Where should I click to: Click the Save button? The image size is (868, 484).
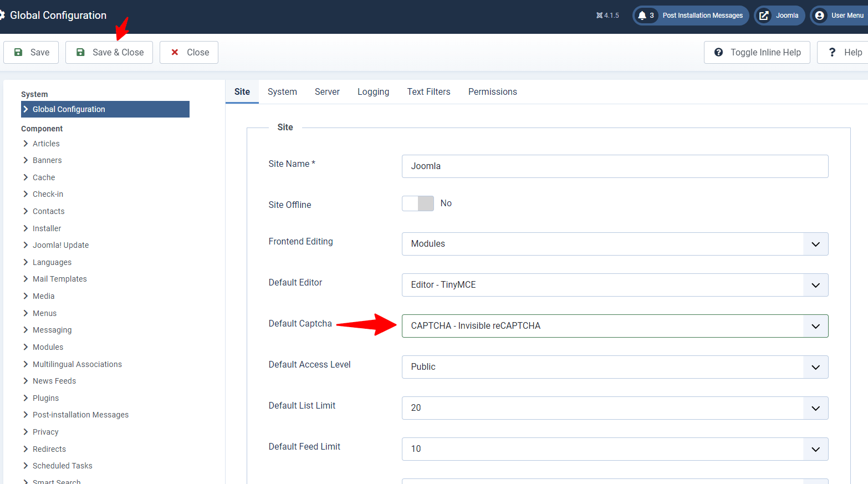31,52
